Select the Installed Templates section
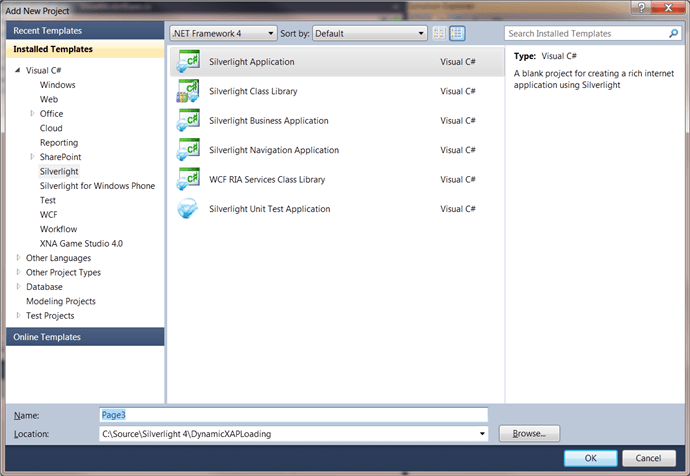The height and width of the screenshot is (476, 690). [85, 49]
